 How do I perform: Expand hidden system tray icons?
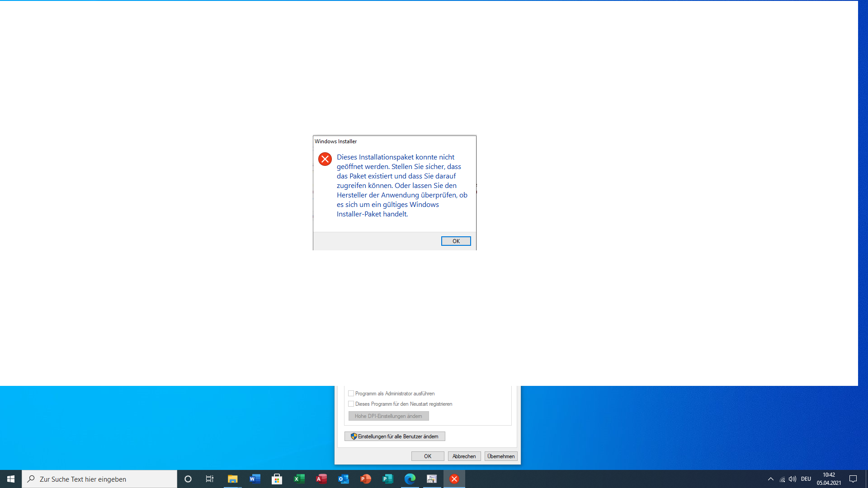(x=770, y=479)
